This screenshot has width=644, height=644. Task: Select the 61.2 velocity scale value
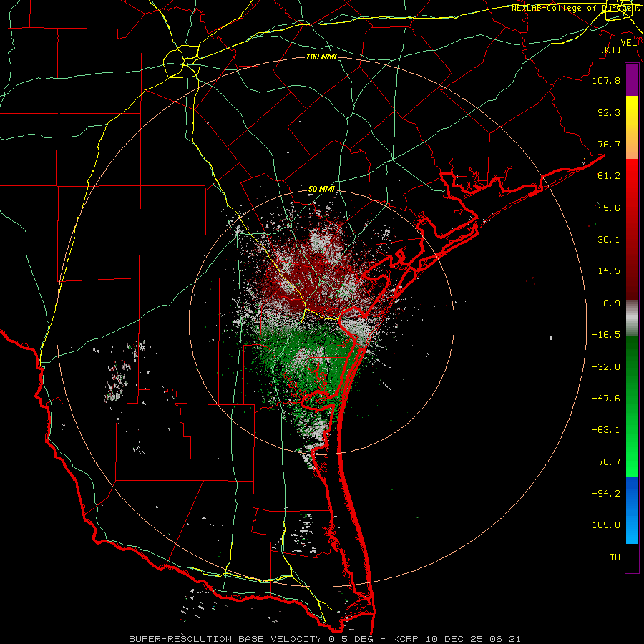tap(609, 176)
